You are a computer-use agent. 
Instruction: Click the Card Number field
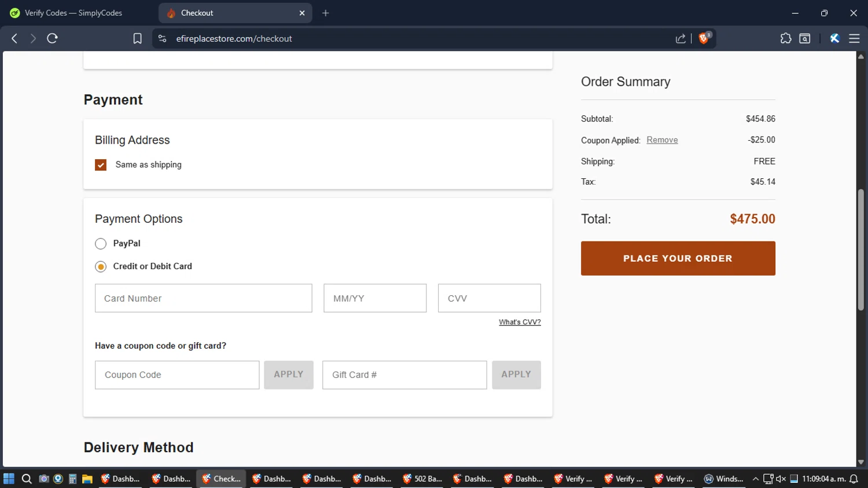tap(204, 298)
